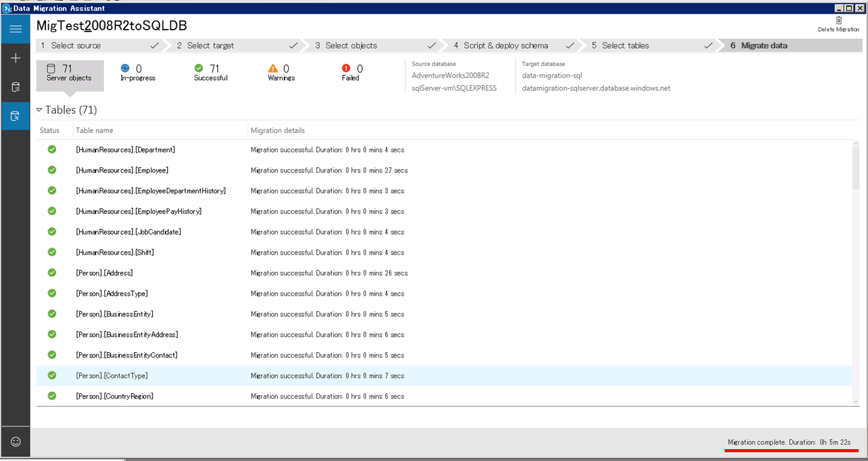
Task: Click the Status column header
Action: 50,130
